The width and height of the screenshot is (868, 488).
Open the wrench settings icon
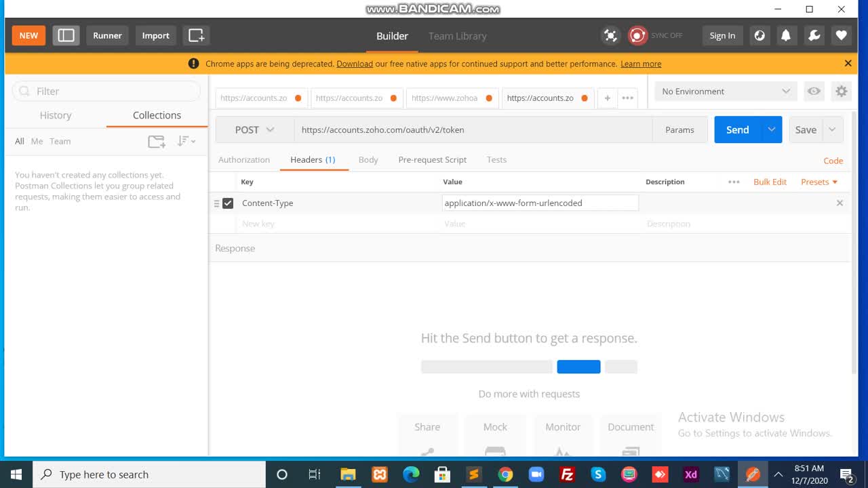(814, 36)
